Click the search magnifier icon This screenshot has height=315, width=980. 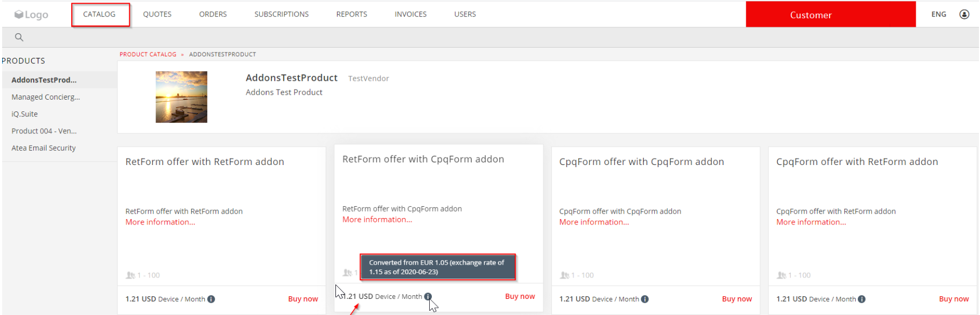[x=19, y=37]
